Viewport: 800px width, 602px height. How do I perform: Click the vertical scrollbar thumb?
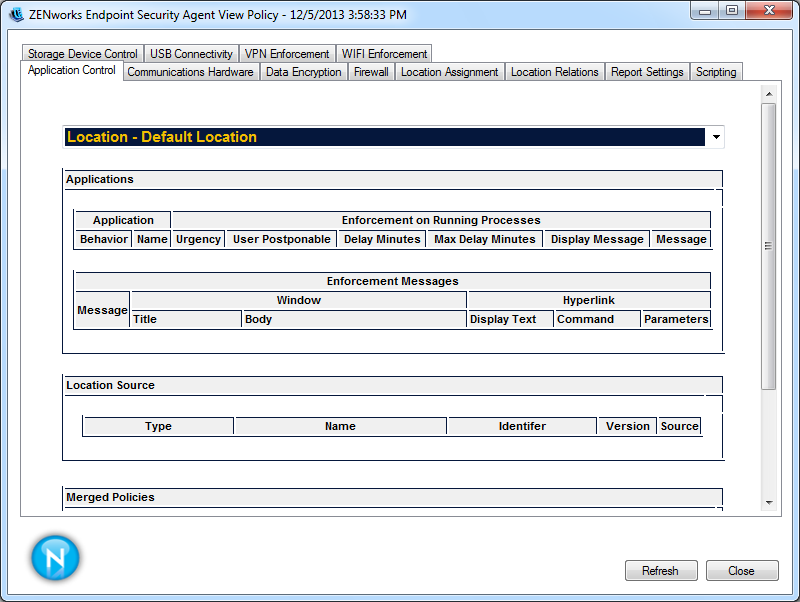coord(769,246)
